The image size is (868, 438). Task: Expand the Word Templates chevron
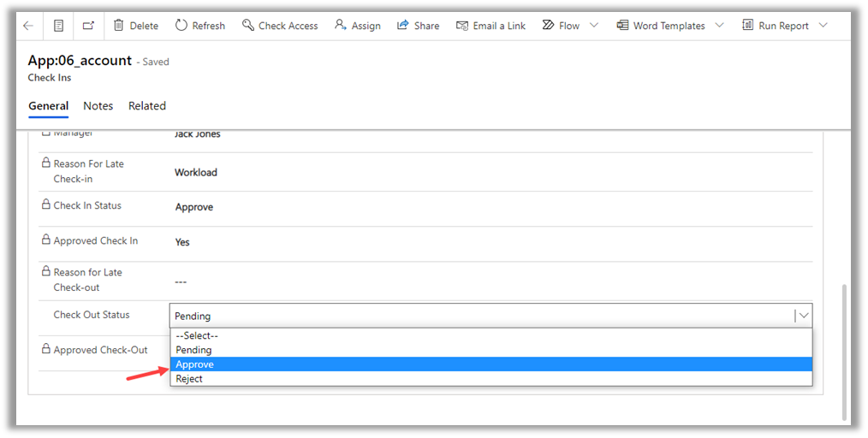(x=719, y=26)
